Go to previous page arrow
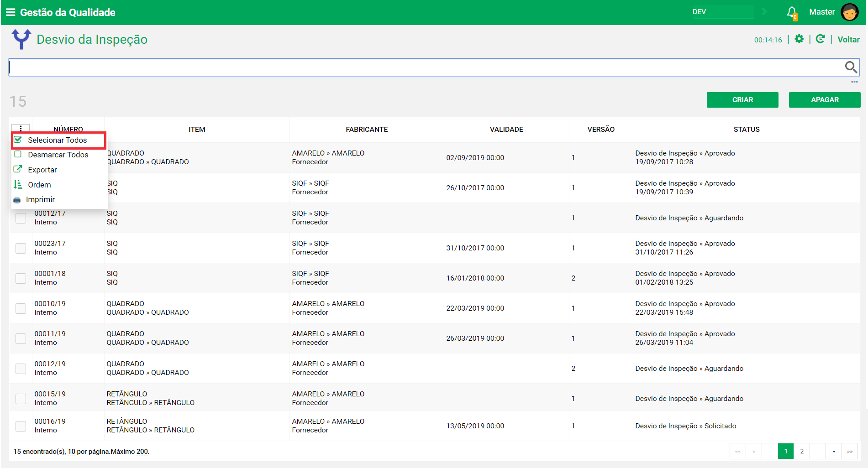 click(754, 451)
